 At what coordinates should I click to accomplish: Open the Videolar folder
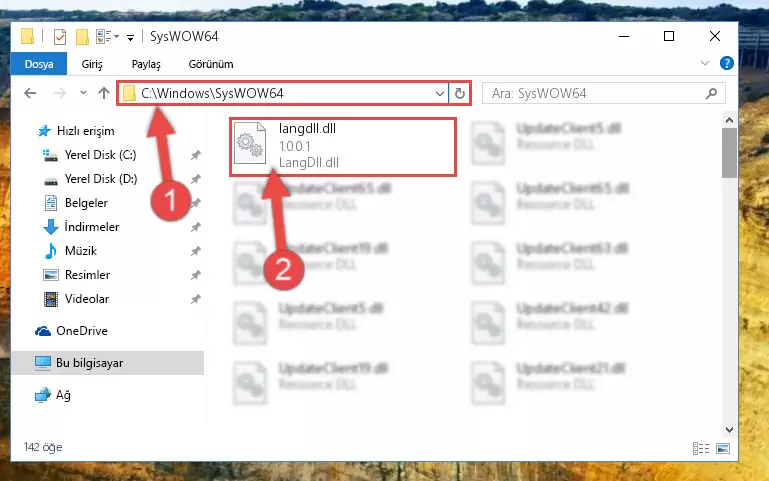[87, 299]
